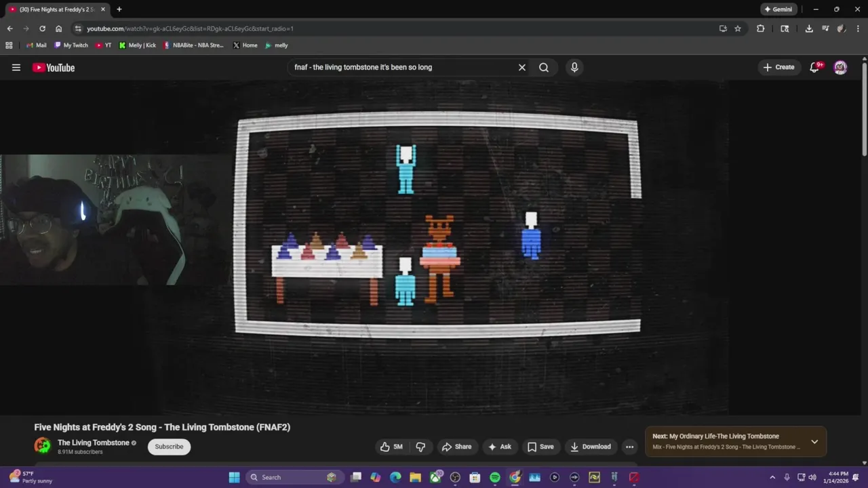
Task: Reload the current page
Action: click(x=42, y=28)
